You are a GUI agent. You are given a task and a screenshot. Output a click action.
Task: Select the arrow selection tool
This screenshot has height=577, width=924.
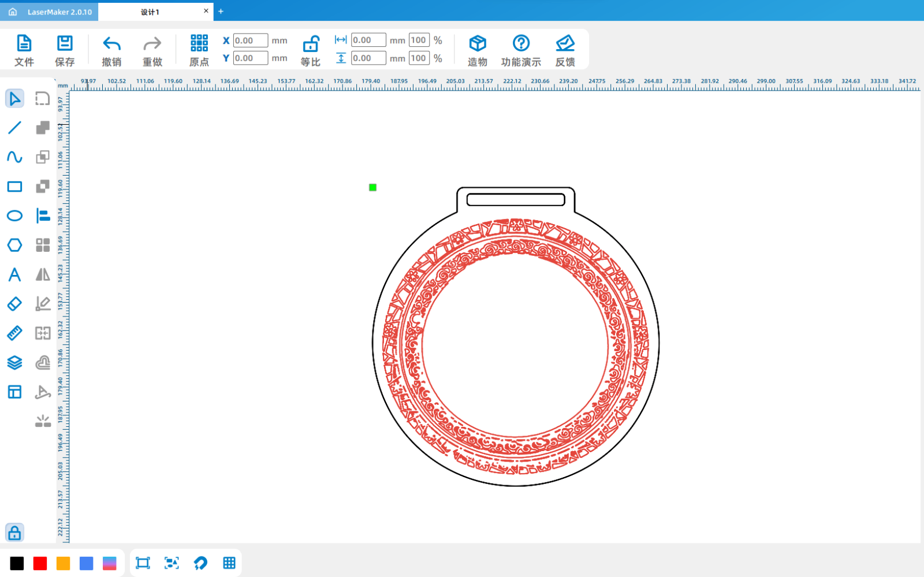tap(14, 99)
